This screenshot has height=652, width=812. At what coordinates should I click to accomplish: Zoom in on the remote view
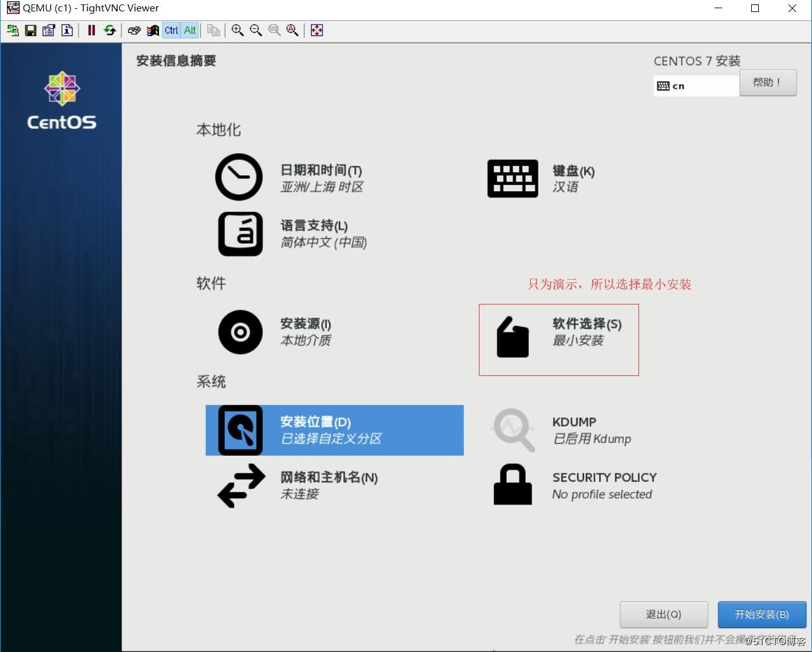pos(238,30)
